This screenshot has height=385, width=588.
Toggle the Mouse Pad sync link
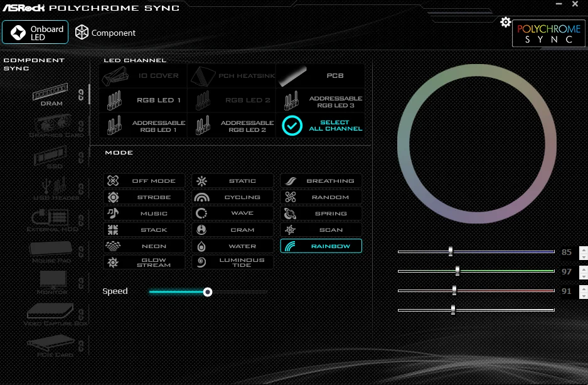click(80, 251)
